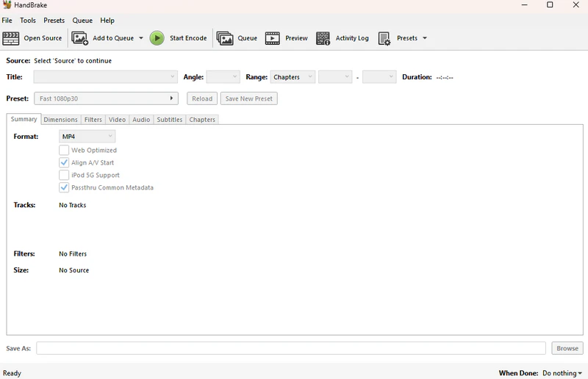Expand the Add to Queue dropdown arrow
The width and height of the screenshot is (588, 379).
coord(141,38)
